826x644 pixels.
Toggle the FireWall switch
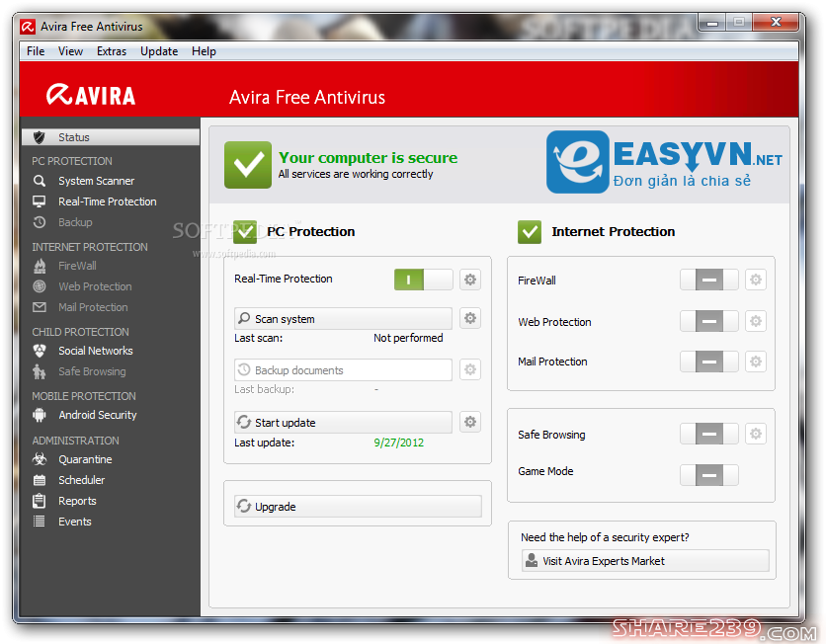coord(709,280)
